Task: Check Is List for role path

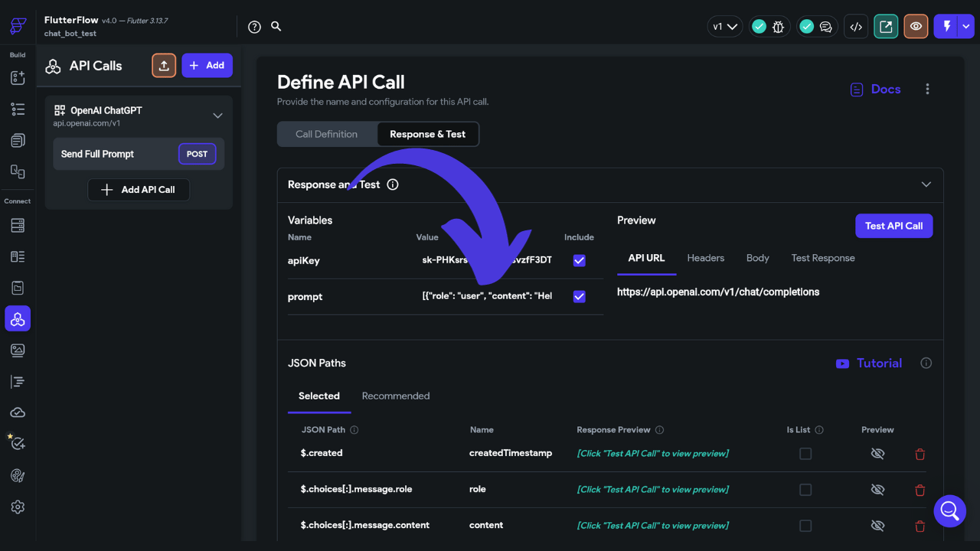Action: (805, 490)
